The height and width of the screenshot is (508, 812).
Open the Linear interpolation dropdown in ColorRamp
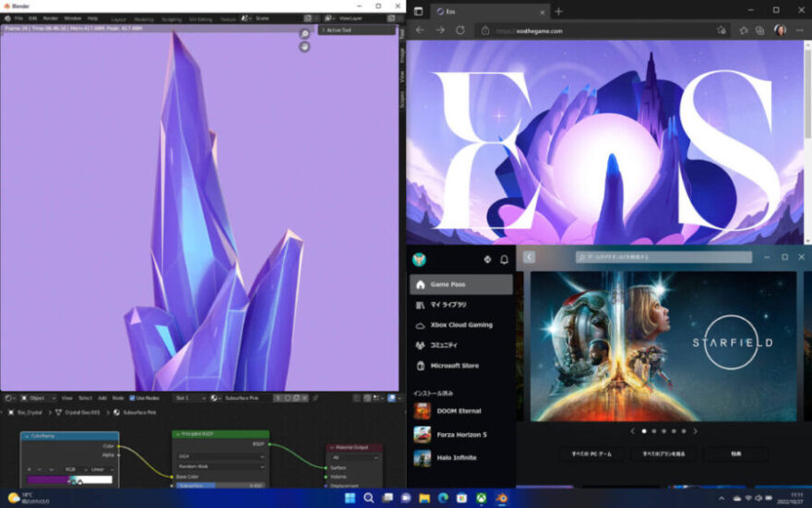coord(101,469)
